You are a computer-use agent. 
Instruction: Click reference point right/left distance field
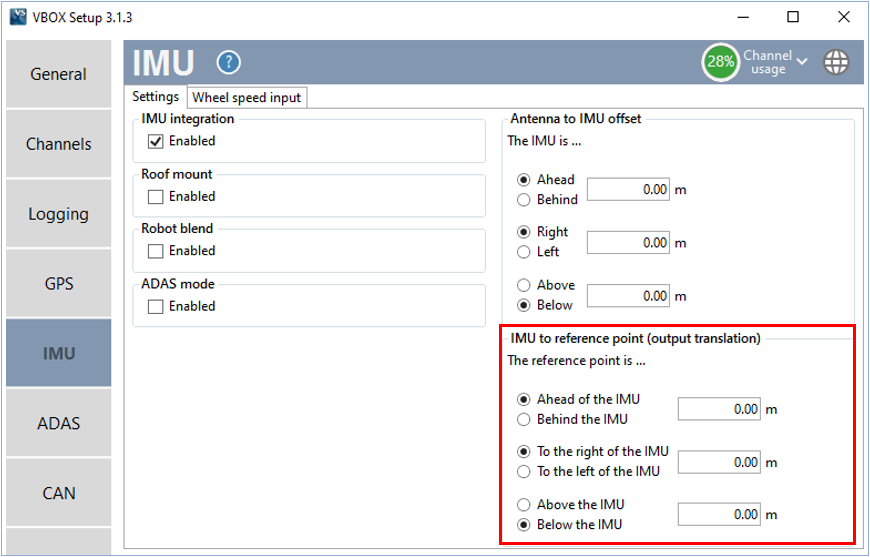(719, 462)
